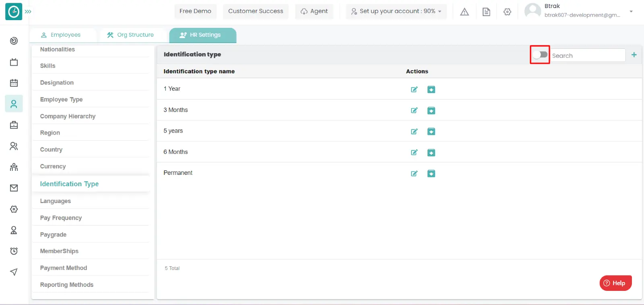
Task: Click the Btrak clock logo icon
Action: tap(14, 12)
